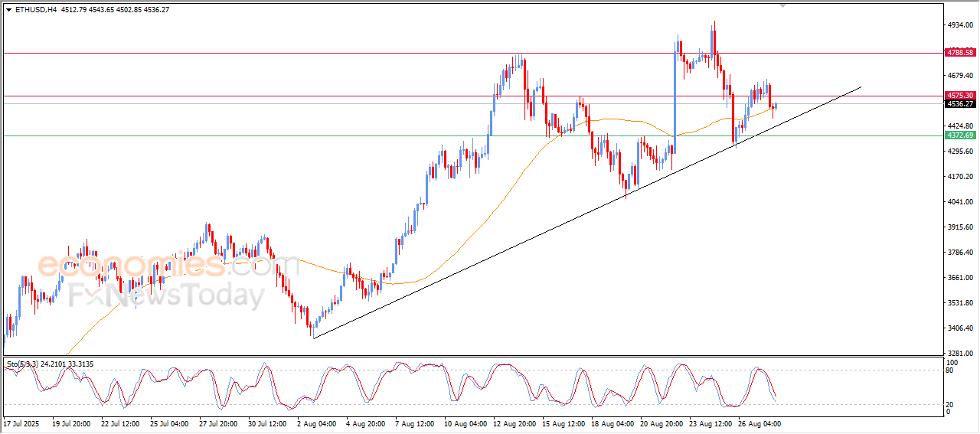Viewport: 980px width, 434px height.
Task: Click the black 4536.27 current price tag on axis
Action: click(x=960, y=104)
